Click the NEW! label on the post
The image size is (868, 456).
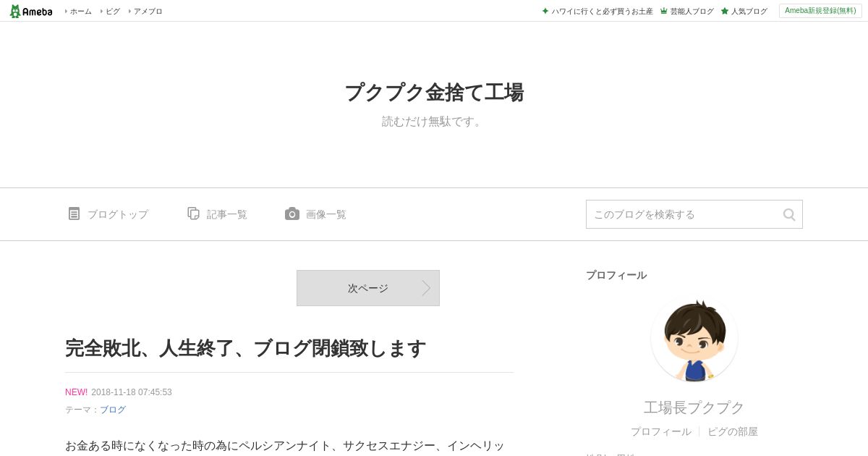(76, 392)
